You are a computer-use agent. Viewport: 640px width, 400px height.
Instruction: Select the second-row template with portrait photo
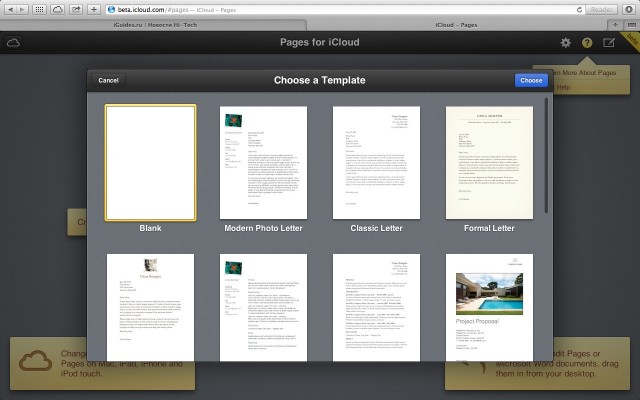tap(151, 307)
